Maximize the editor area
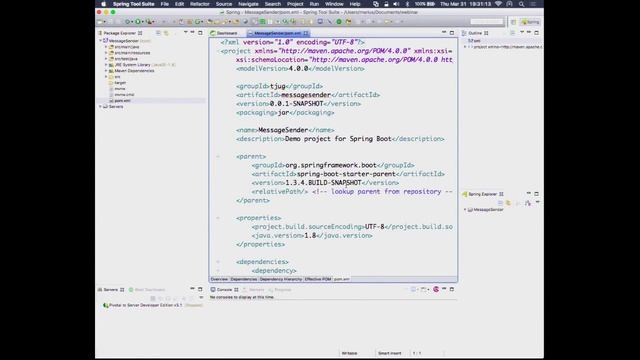The image size is (640, 360). click(452, 33)
